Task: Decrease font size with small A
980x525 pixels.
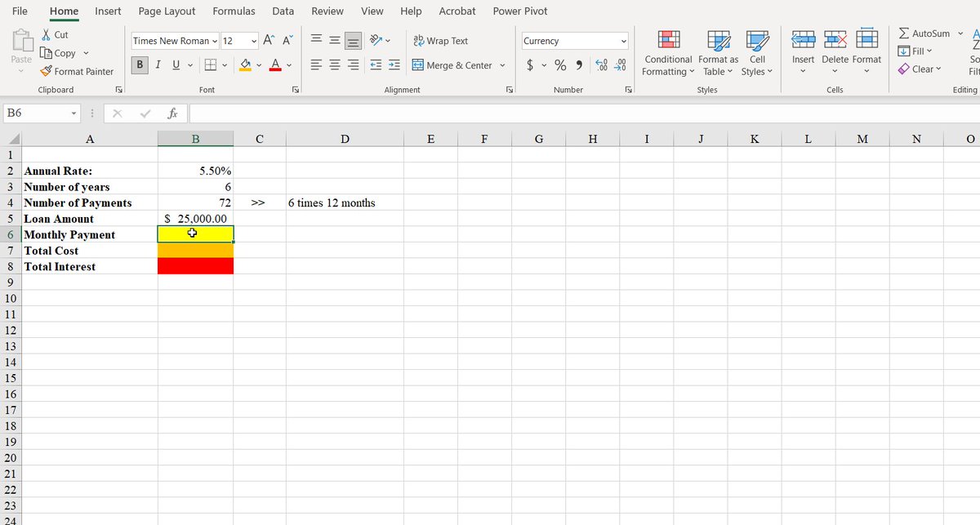Action: coord(287,41)
